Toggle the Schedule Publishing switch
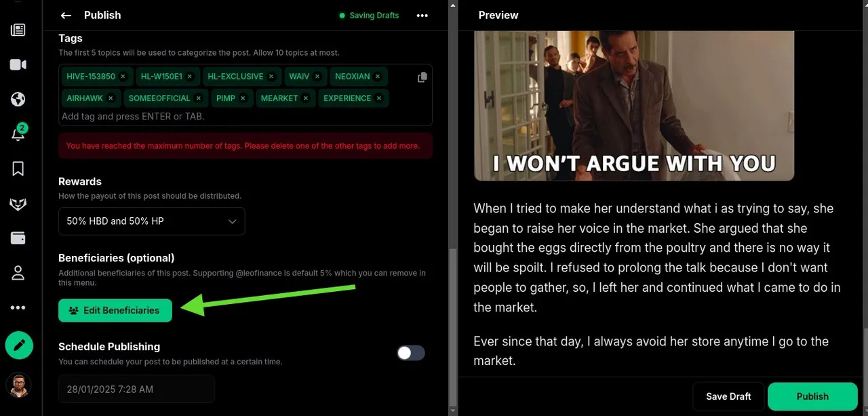The image size is (868, 416). 411,353
